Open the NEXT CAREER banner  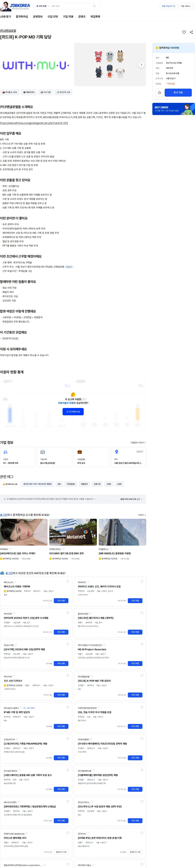point(174,109)
